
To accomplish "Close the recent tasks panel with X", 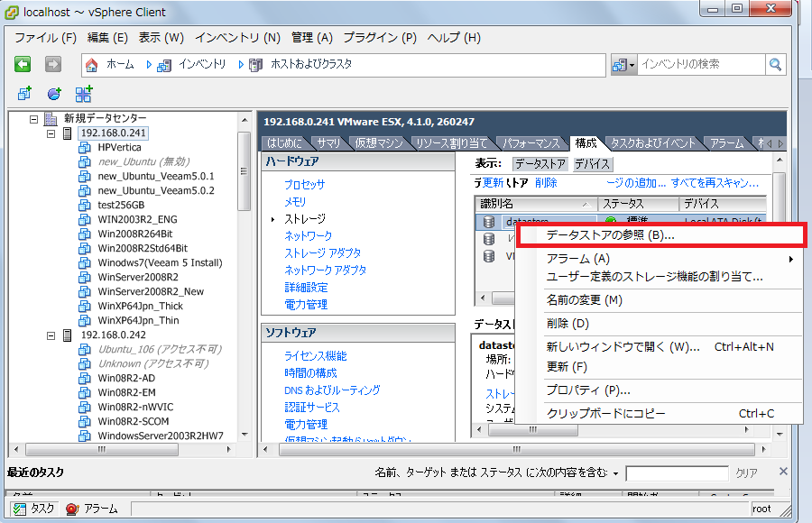I will 783,472.
